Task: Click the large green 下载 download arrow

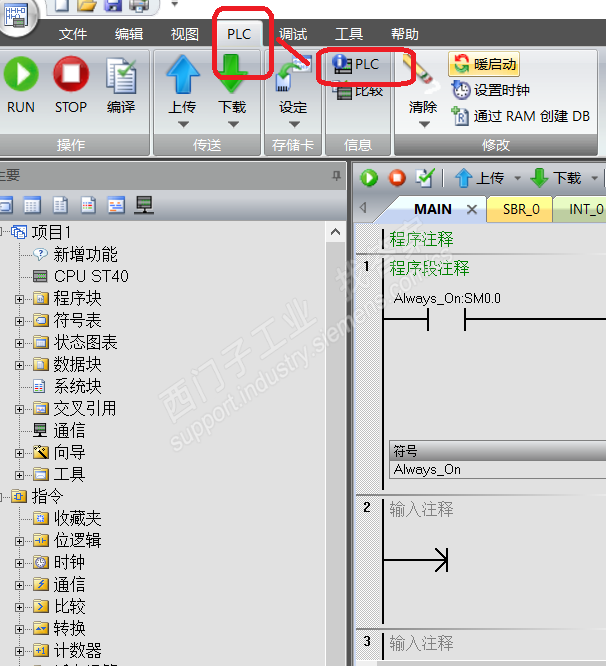Action: tap(232, 74)
